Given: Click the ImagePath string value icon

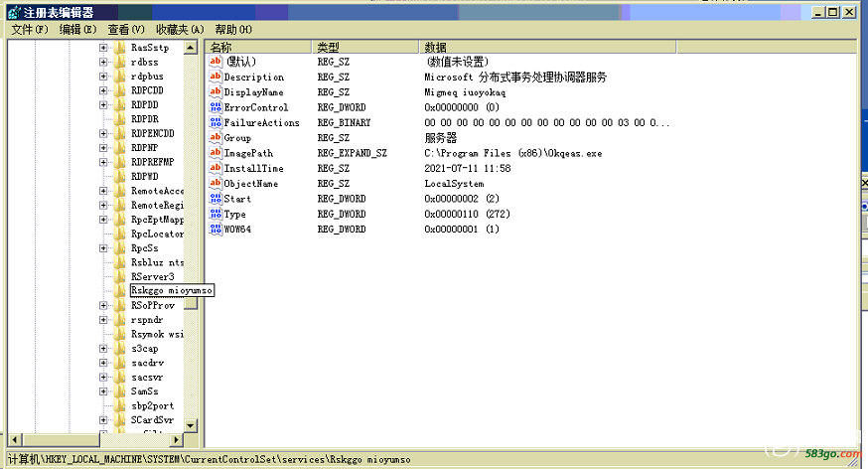Looking at the screenshot, I should (x=216, y=153).
